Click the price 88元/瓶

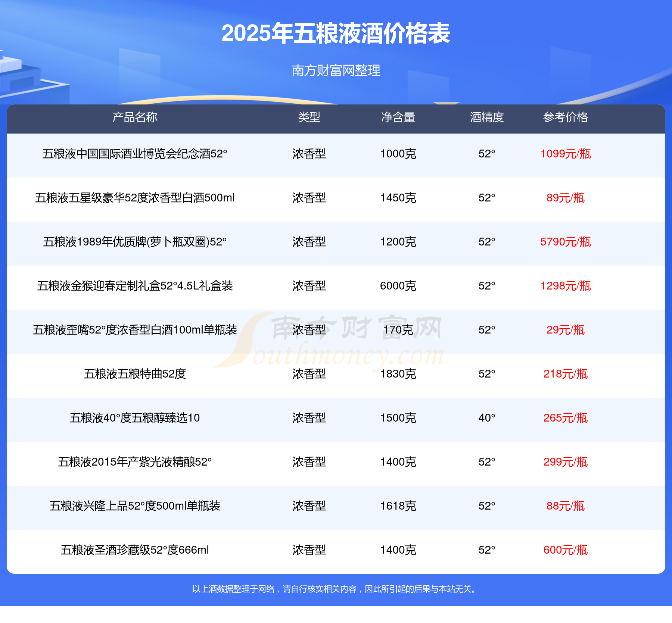point(566,506)
